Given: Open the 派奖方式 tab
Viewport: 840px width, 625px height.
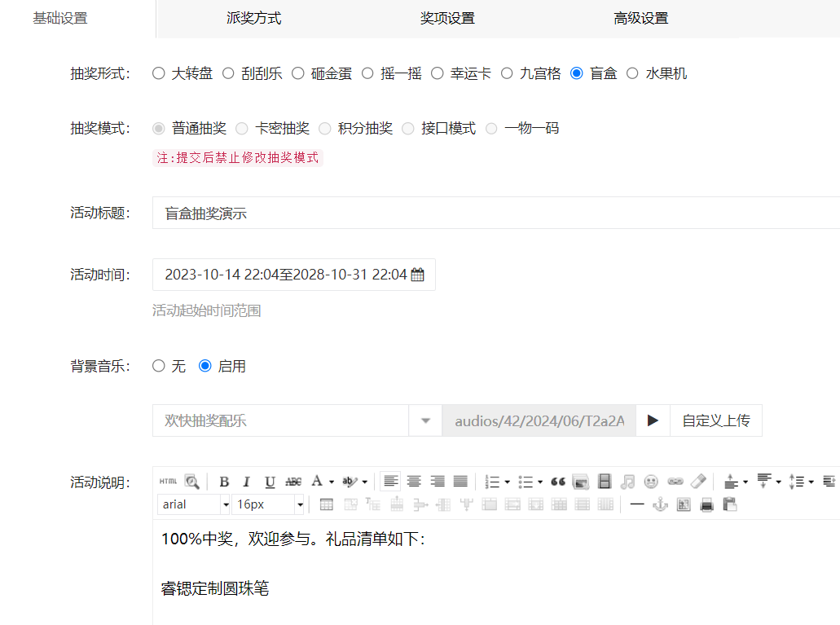Looking at the screenshot, I should click(253, 17).
